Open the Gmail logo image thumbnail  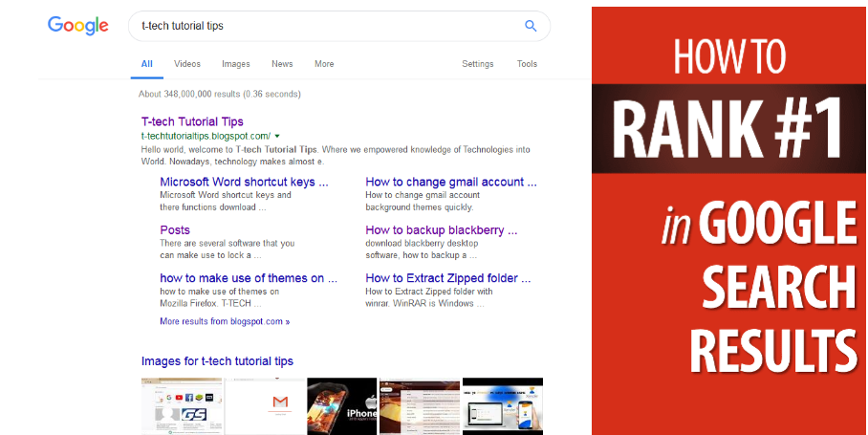(265, 406)
